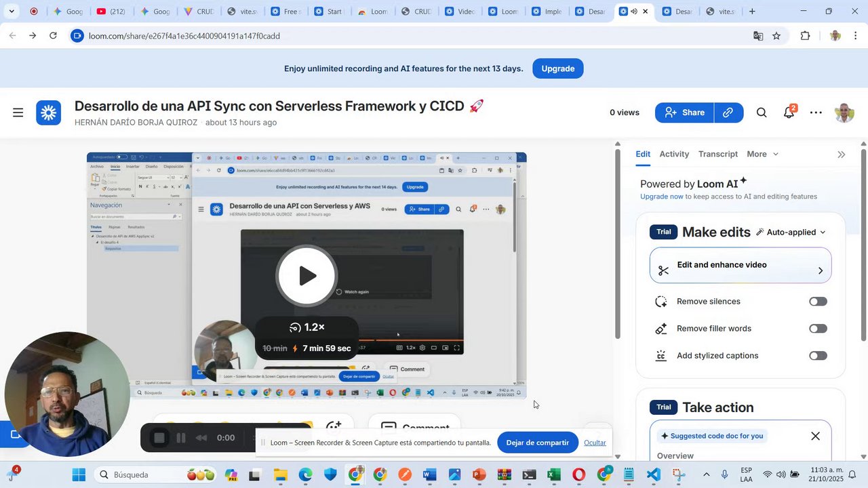The height and width of the screenshot is (488, 868).
Task: Open the Chrome tab search dropdown
Action: [x=12, y=12]
